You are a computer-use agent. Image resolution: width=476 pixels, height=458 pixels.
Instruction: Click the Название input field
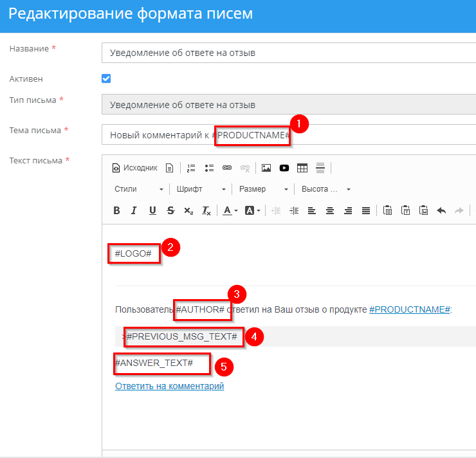point(289,53)
